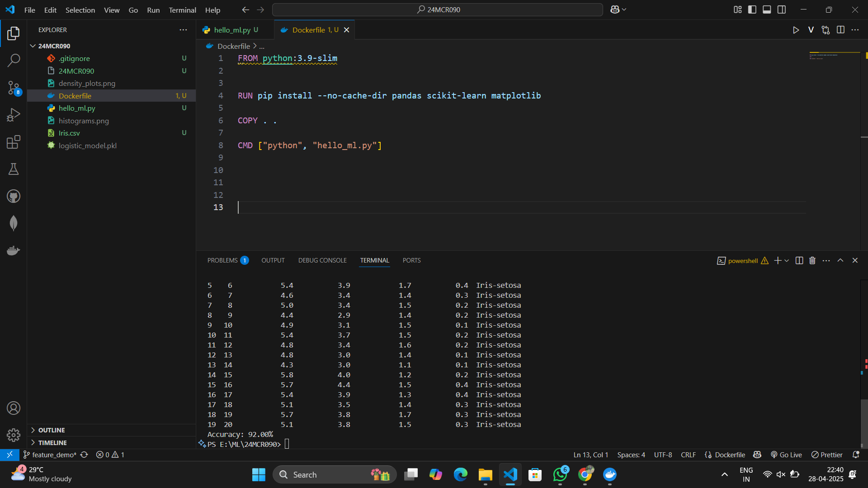Click Prettier status bar item

click(x=827, y=455)
